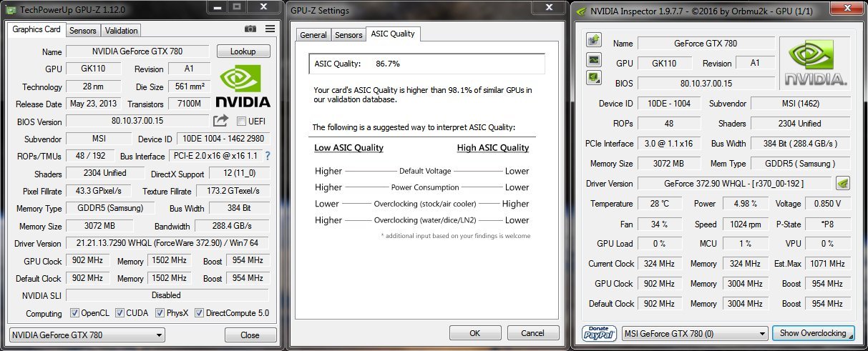The width and height of the screenshot is (868, 351).
Task: Click the PCIe Interface value 3.0 @ 1.1 x16
Action: point(670,144)
